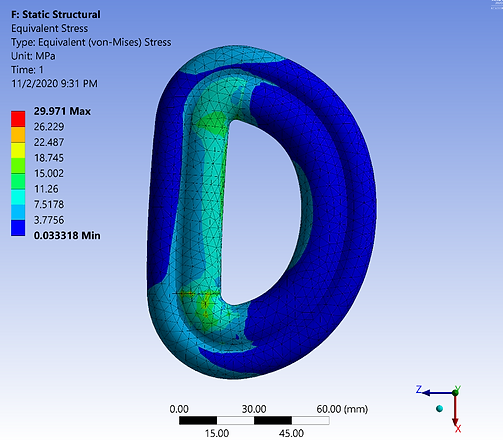Click the orange legend color band
503x440 pixels.
tap(18, 135)
